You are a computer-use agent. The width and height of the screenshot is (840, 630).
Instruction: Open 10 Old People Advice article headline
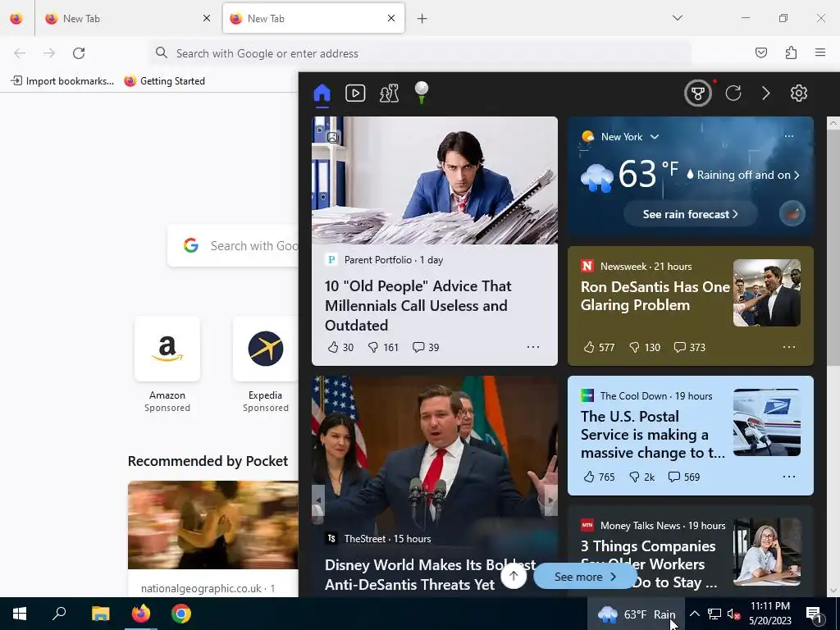point(418,305)
